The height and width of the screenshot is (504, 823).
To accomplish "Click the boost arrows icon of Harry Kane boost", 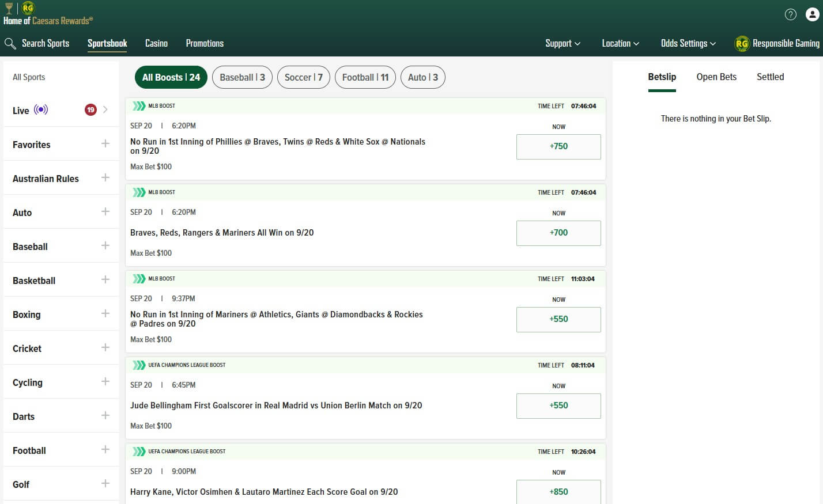I will tap(139, 452).
